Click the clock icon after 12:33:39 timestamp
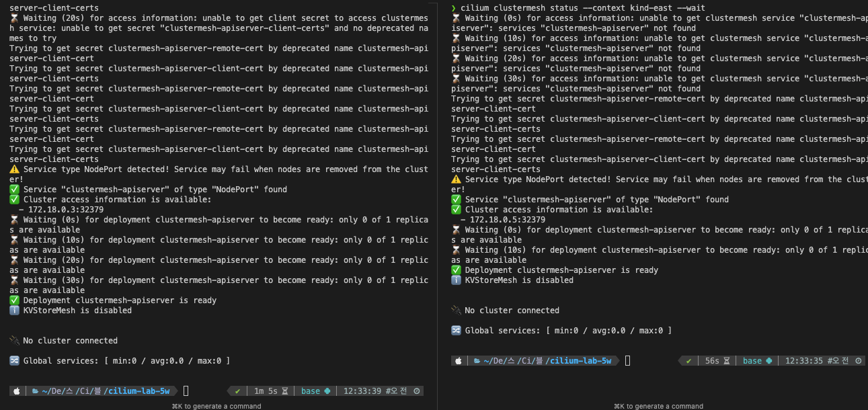Screen dimensions: 868x410 click(416, 391)
